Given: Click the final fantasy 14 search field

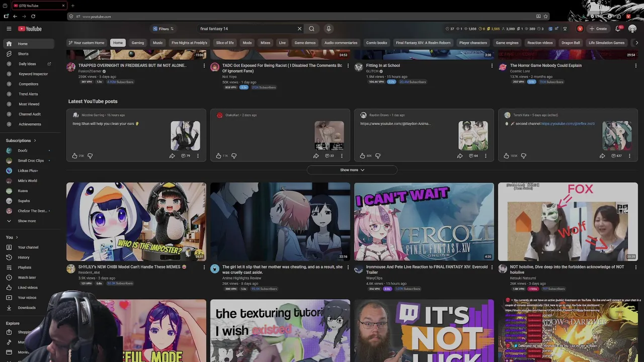Looking at the screenshot, I should pos(247,29).
